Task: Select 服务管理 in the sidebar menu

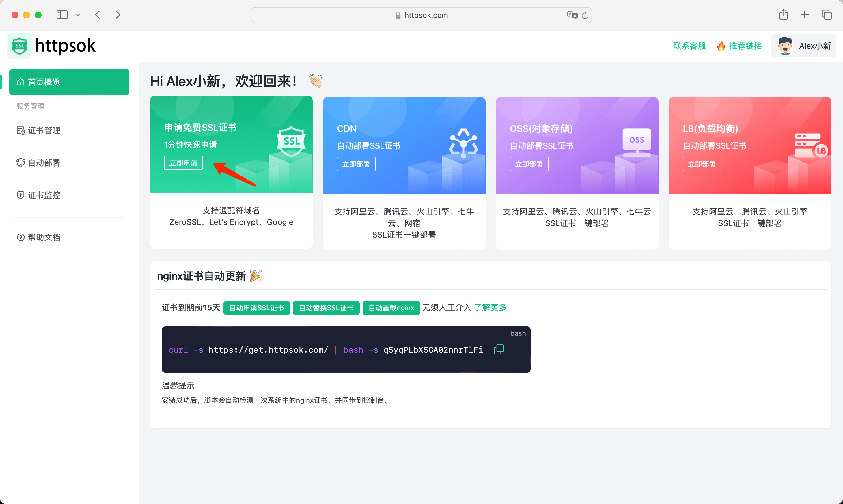Action: (30, 106)
